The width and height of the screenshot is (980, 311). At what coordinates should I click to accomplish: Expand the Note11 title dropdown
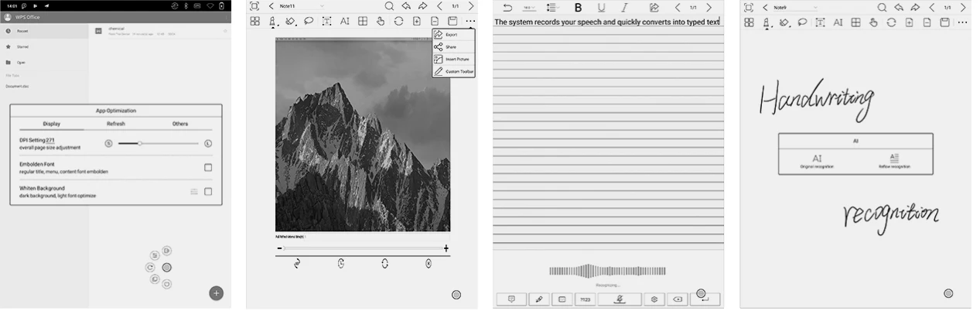[321, 6]
